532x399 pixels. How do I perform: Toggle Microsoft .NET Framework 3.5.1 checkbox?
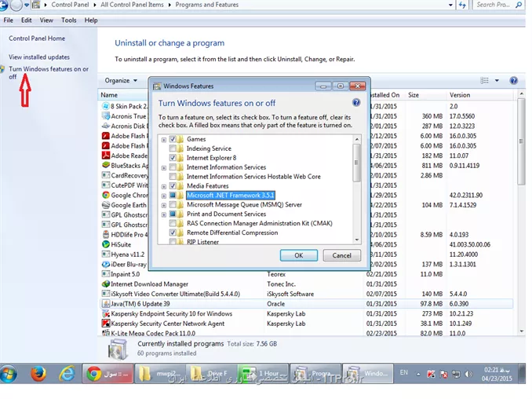click(x=173, y=196)
